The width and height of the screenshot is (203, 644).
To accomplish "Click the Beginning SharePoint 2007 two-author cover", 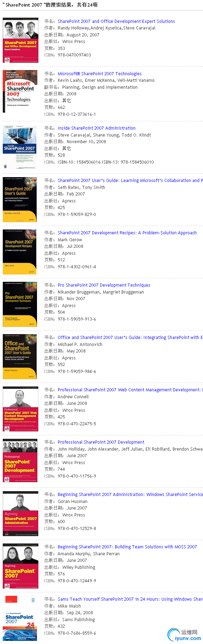I will point(21,566).
